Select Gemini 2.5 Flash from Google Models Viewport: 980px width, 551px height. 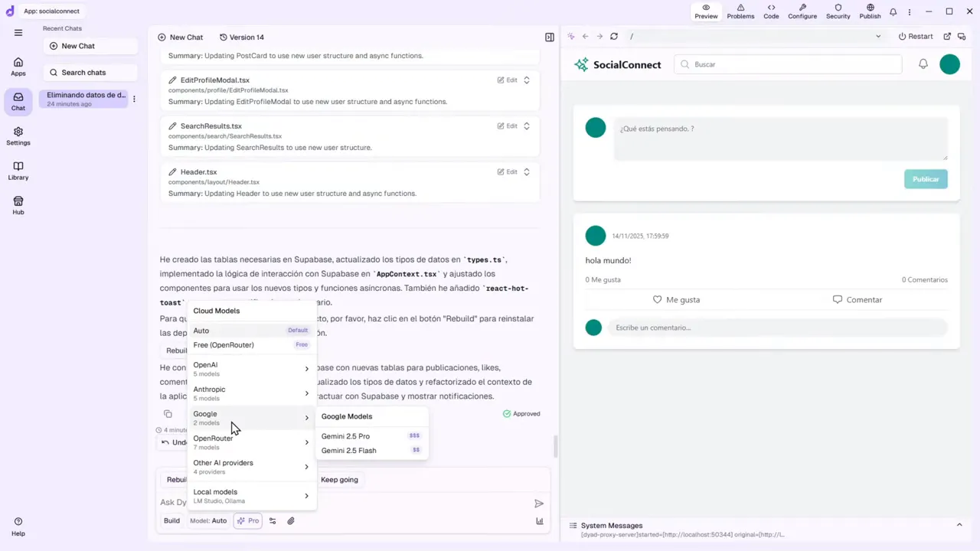tap(348, 450)
